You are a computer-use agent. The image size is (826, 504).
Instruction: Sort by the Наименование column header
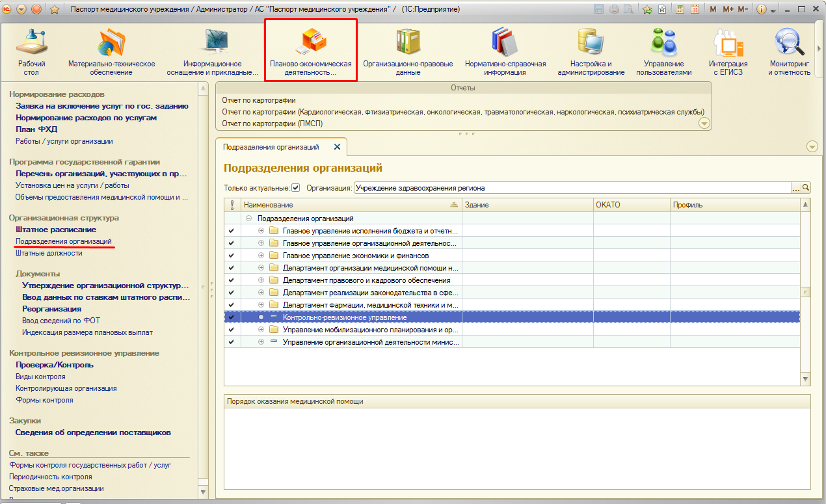coord(268,205)
